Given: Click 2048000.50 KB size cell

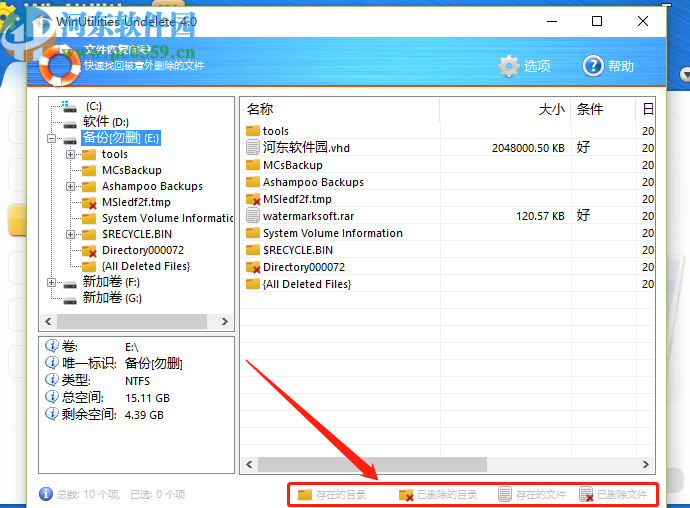Looking at the screenshot, I should pyautogui.click(x=528, y=148).
